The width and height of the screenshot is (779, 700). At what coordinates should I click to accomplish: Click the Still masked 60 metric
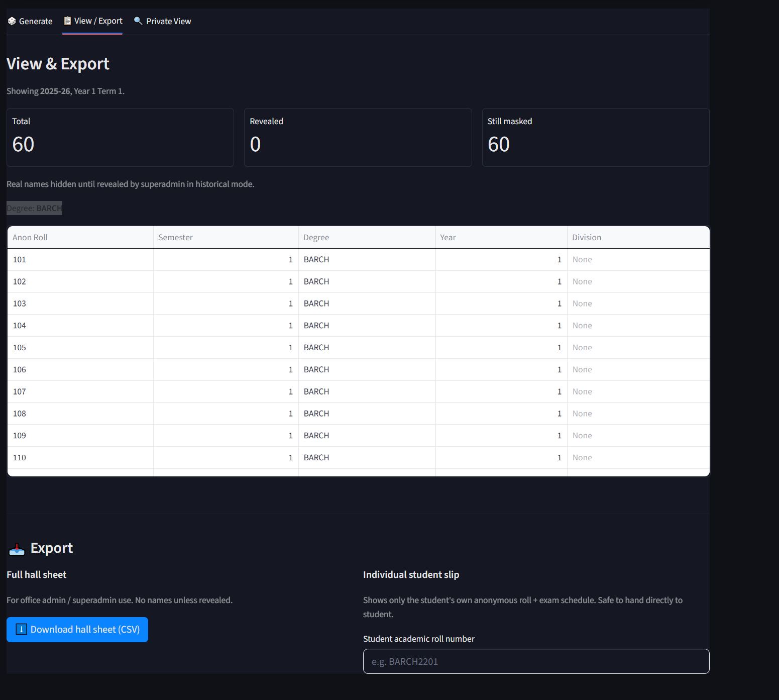(x=596, y=137)
